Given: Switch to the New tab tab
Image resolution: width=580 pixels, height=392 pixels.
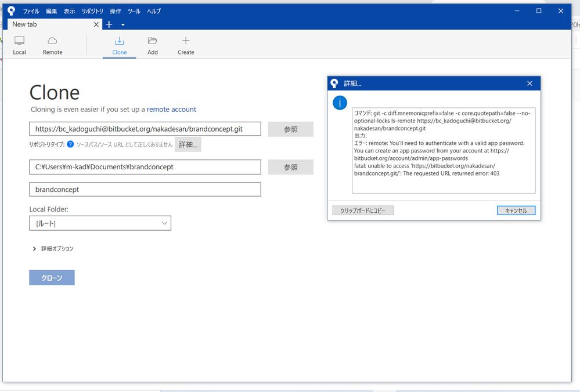Looking at the screenshot, I should pyautogui.click(x=55, y=24).
